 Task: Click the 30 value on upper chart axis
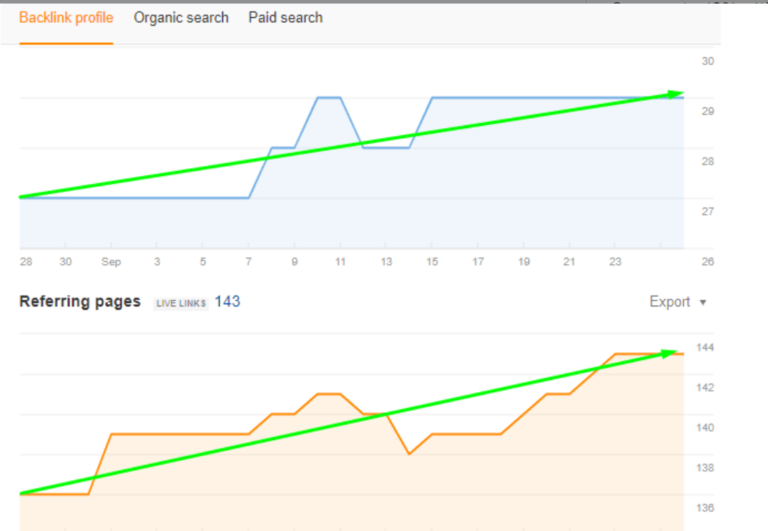(707, 62)
